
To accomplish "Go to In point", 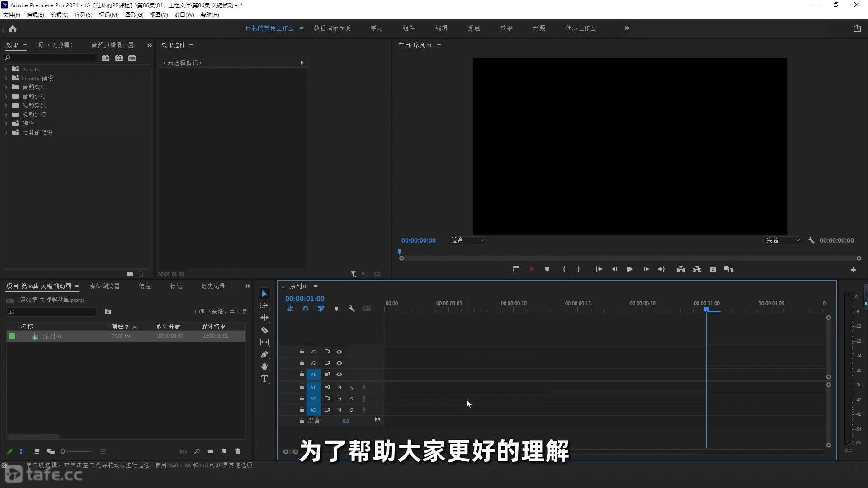I will 599,269.
